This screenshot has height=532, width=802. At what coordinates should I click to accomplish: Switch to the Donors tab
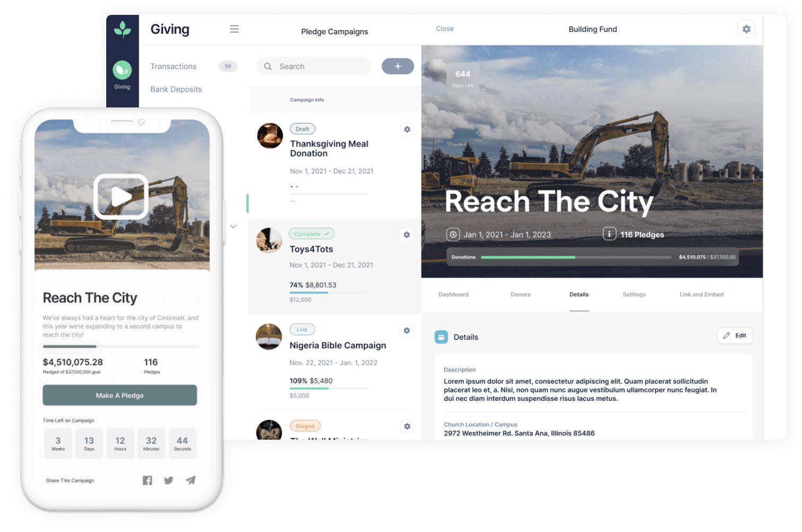pos(521,295)
